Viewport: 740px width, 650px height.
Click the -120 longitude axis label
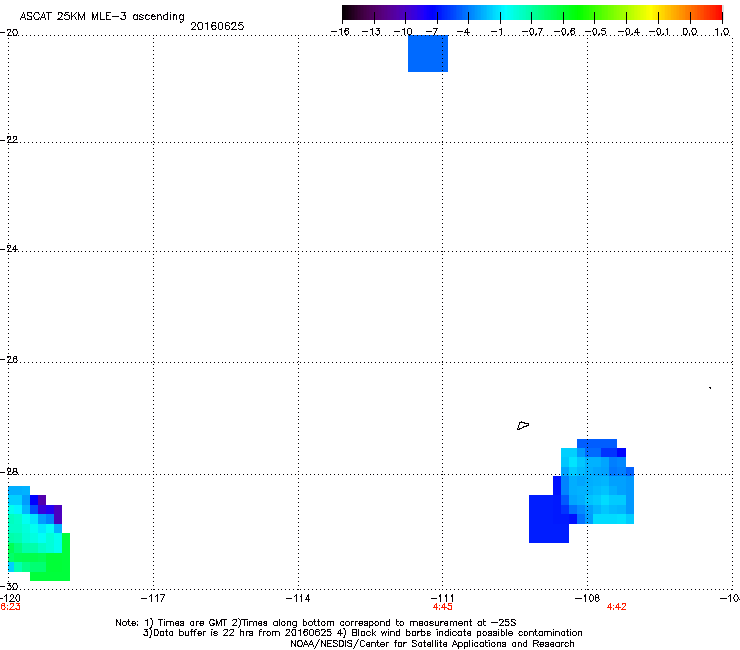(10, 598)
